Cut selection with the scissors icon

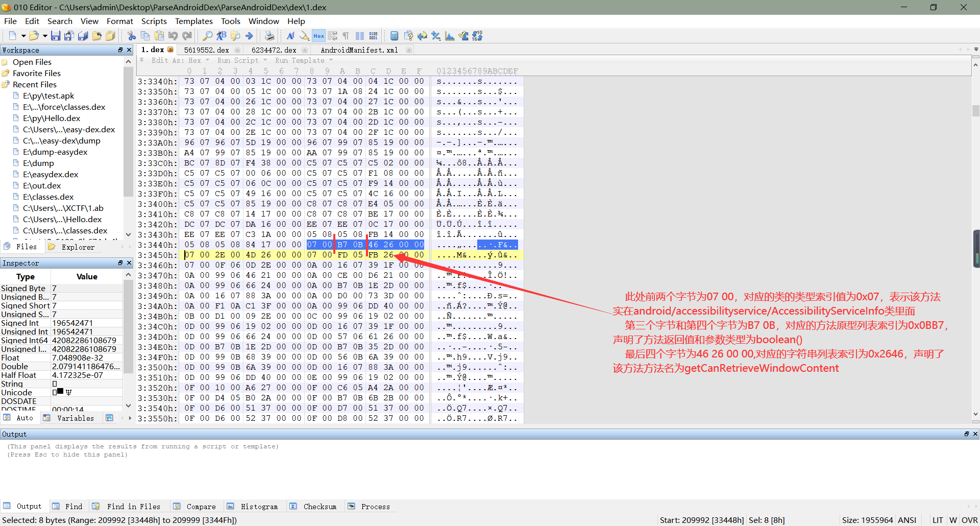click(x=132, y=36)
